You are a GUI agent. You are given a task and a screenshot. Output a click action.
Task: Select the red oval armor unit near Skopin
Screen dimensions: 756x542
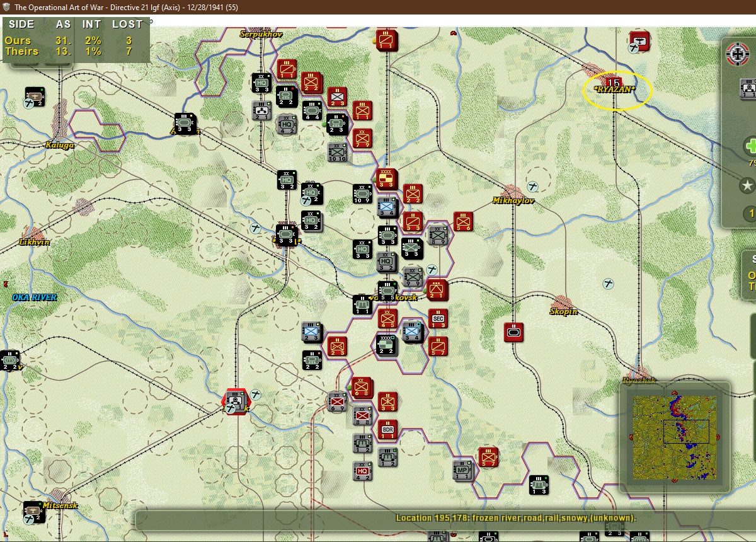[x=514, y=332]
